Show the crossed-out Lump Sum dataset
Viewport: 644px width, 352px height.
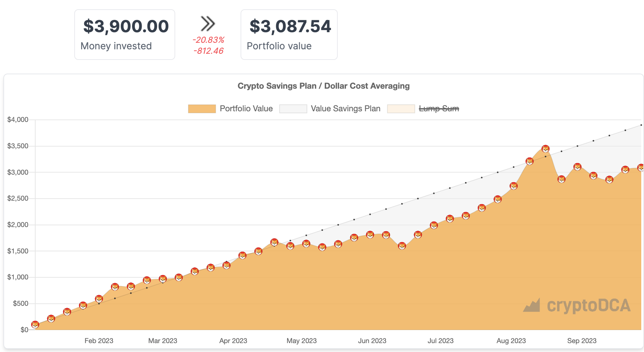439,109
